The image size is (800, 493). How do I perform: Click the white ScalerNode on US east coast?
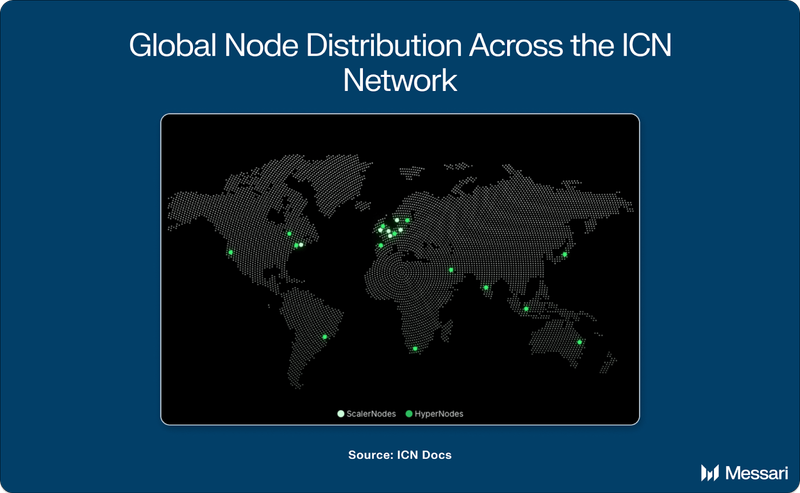[301, 245]
